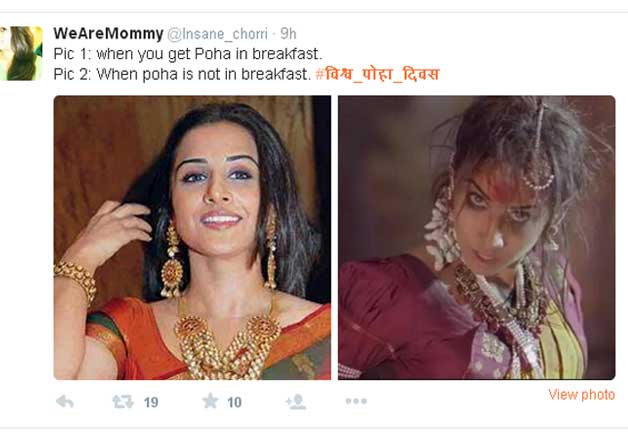
Task: Reply to the WeAreMommy tweet
Action: (65, 401)
